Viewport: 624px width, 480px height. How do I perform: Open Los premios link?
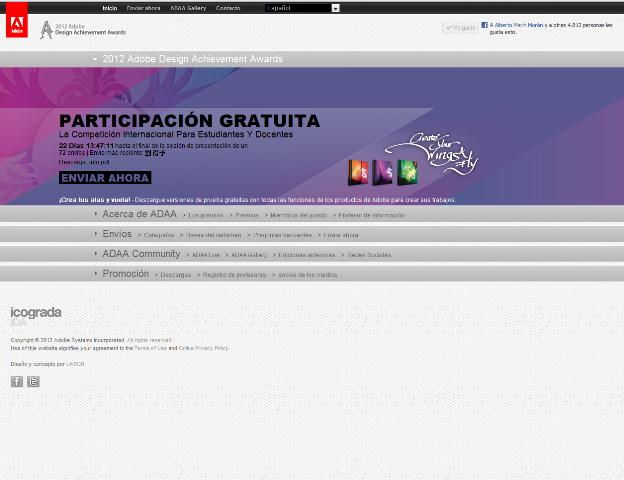pos(206,215)
